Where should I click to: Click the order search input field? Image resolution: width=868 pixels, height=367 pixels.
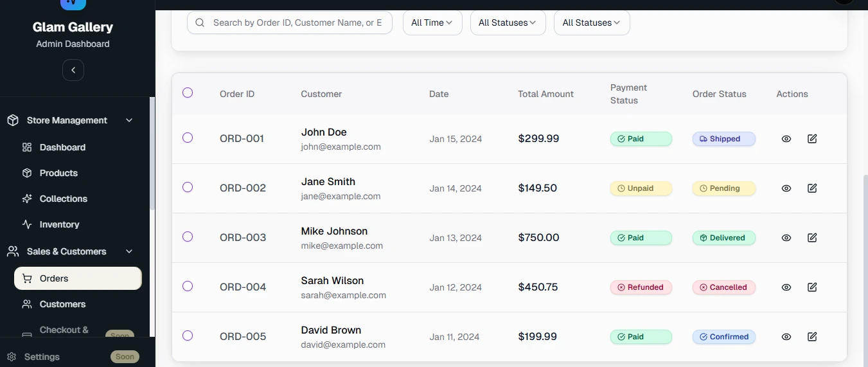pos(297,22)
